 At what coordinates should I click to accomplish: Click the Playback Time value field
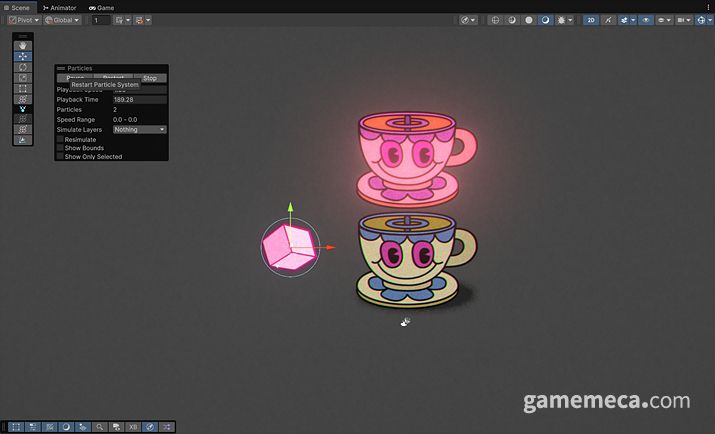coord(139,100)
